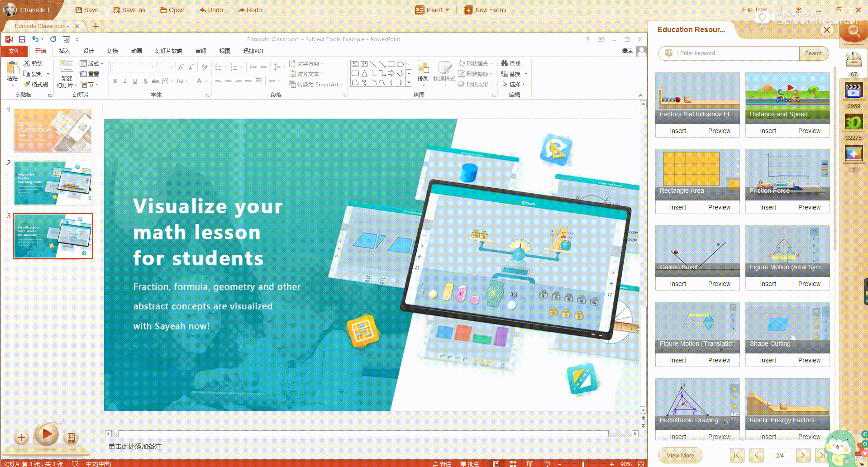
Task: Click the orange magnifier search sidebar icon
Action: click(x=854, y=31)
